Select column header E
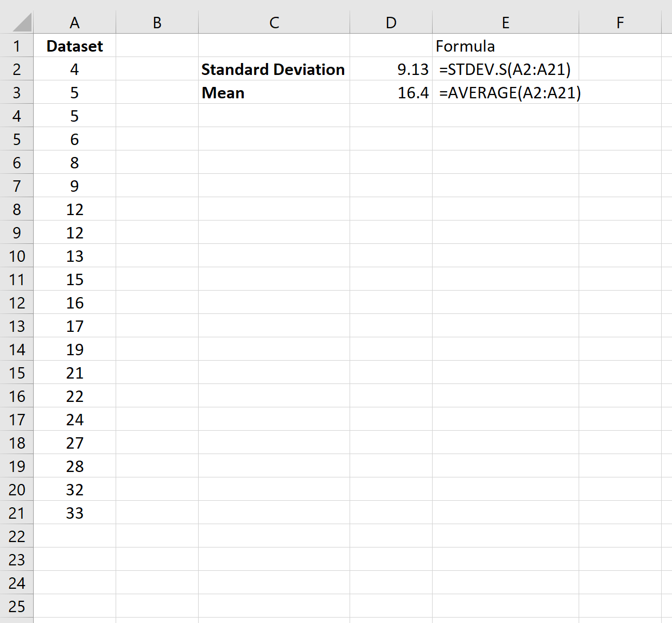672x623 pixels. (505, 22)
